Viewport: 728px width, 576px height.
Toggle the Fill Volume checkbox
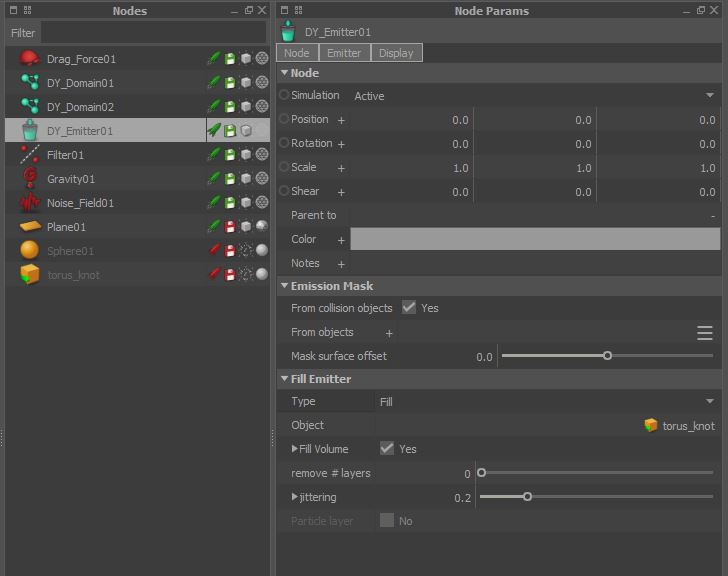[387, 448]
